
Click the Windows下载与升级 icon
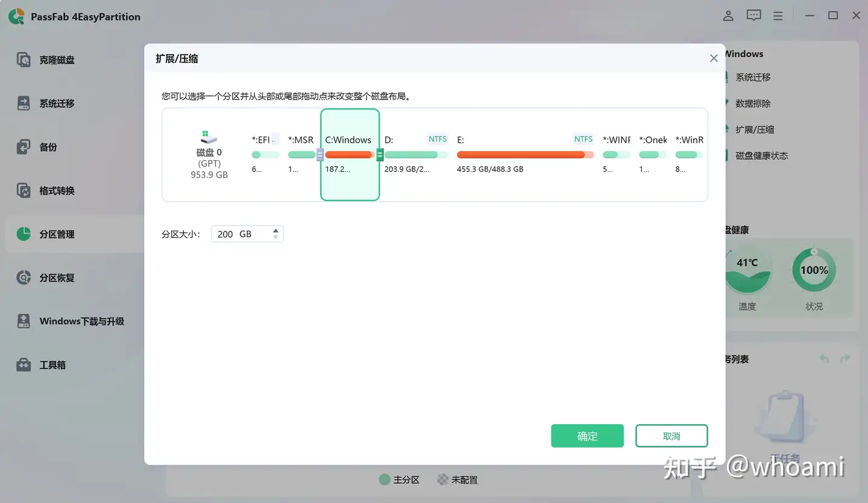tap(24, 321)
